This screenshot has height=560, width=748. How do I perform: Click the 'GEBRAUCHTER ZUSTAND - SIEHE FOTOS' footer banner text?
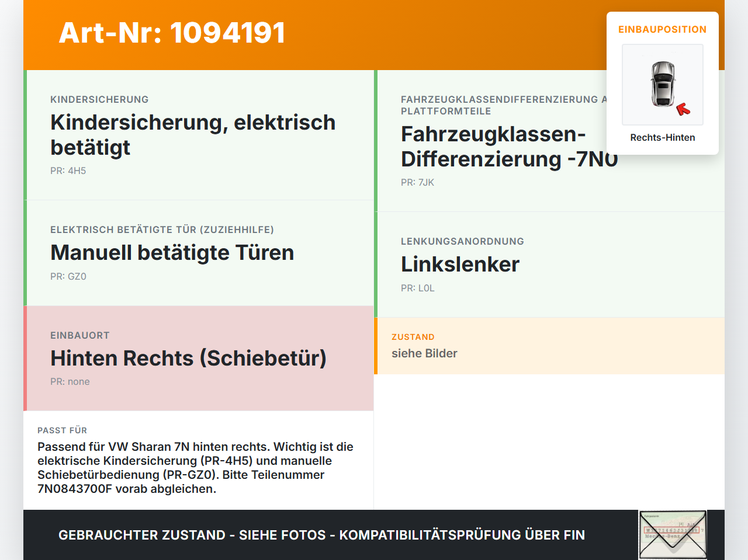click(x=321, y=535)
